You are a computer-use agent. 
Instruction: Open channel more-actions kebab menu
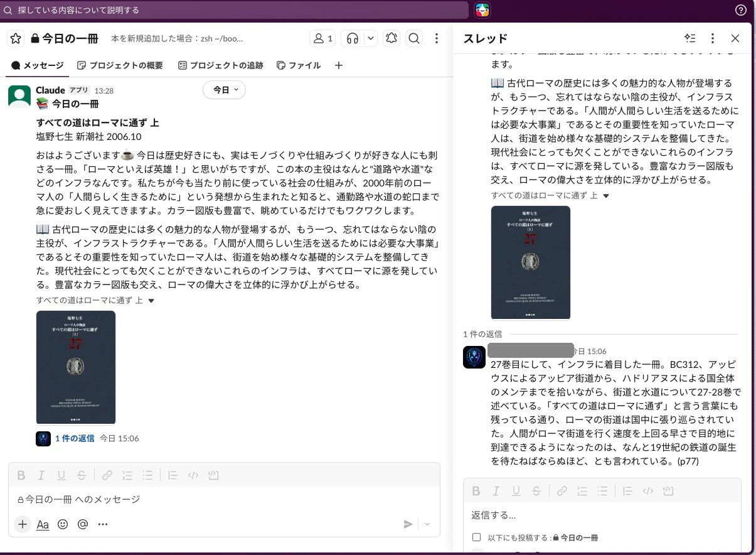(437, 39)
